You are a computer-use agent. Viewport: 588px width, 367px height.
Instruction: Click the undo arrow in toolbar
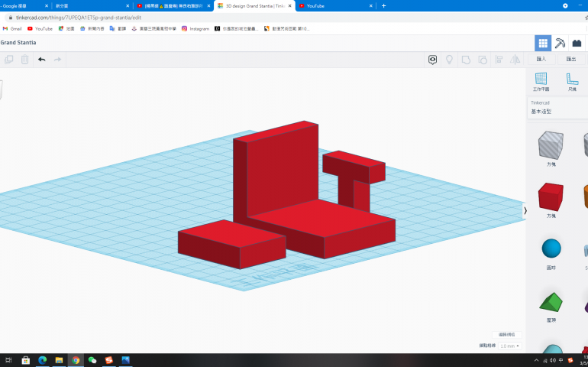(x=42, y=60)
